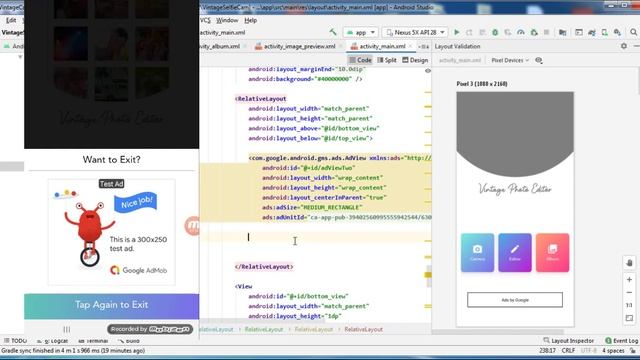Screen dimensions: 640x360
Task: Zoom in the layout preview with plus
Action: (x=629, y=280)
